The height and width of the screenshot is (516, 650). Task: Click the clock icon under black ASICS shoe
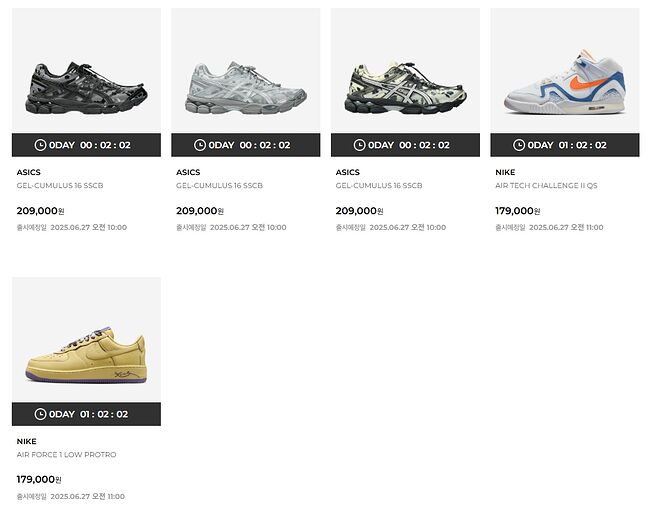(x=40, y=145)
